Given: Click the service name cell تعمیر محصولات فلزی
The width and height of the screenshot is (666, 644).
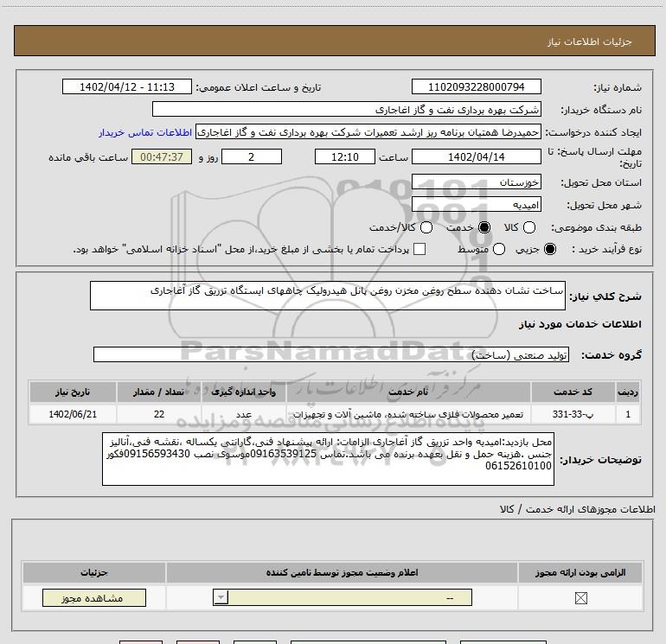Looking at the screenshot, I should [408, 414].
